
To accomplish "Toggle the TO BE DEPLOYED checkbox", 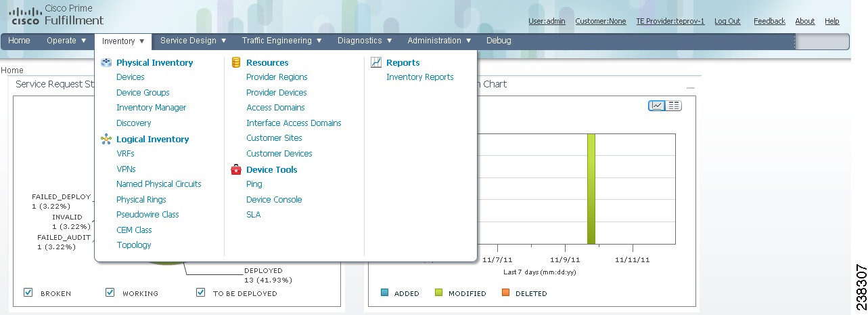I will point(200,293).
